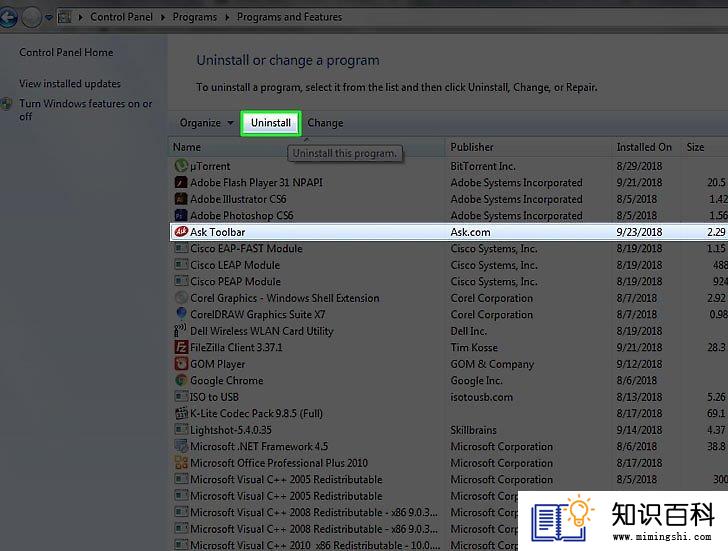
Task: Click the K-Lite Codec Pack icon
Action: [181, 413]
